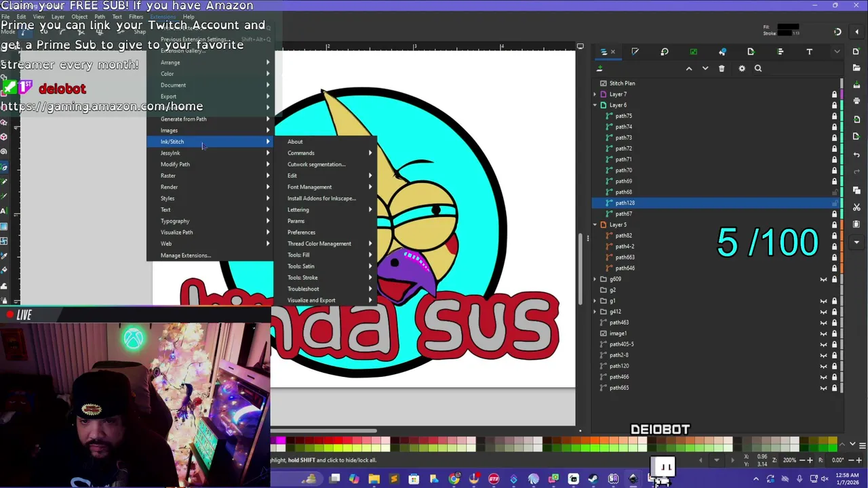Open the palette options menu icon
Viewport: 868px width, 488px height.
pos(861,445)
